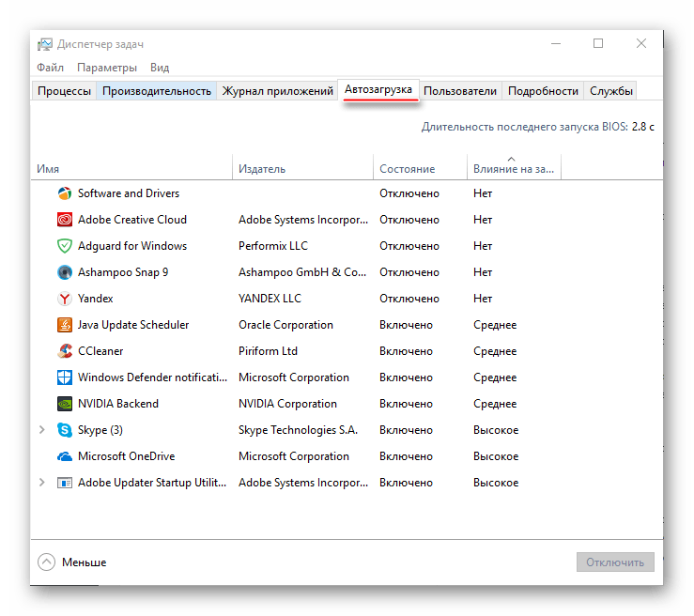Switch to the Производительность tab

tap(157, 91)
